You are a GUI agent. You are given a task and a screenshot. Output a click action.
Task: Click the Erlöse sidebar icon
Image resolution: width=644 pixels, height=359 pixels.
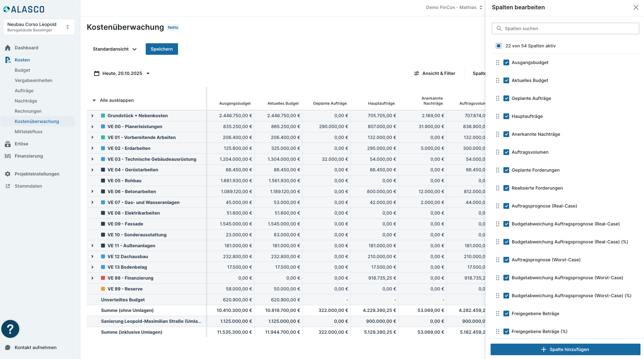point(8,144)
